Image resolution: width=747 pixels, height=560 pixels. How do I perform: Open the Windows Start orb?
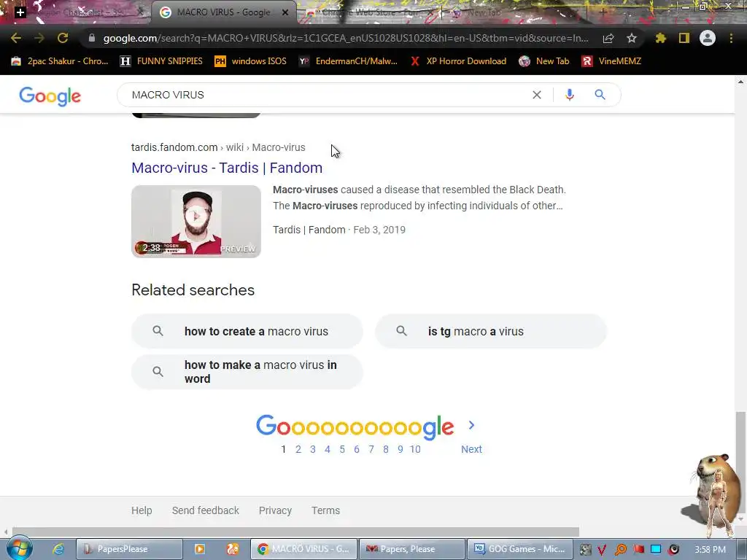19,548
